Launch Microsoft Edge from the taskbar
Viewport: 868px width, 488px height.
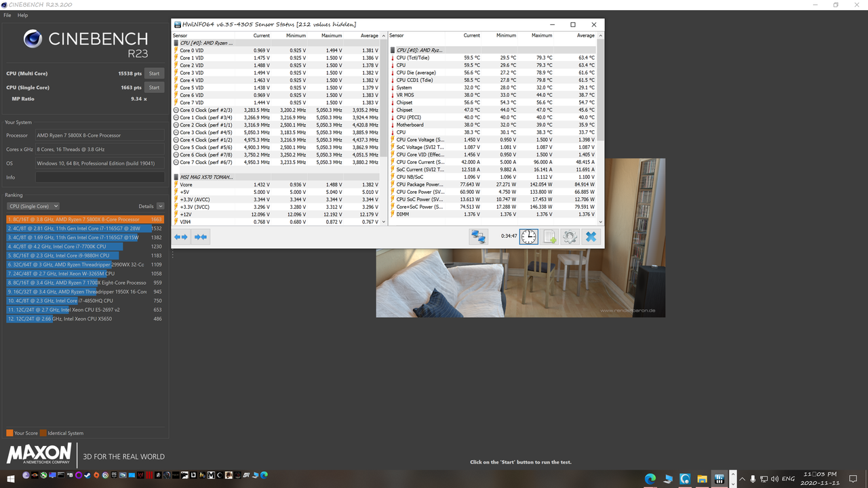click(651, 478)
